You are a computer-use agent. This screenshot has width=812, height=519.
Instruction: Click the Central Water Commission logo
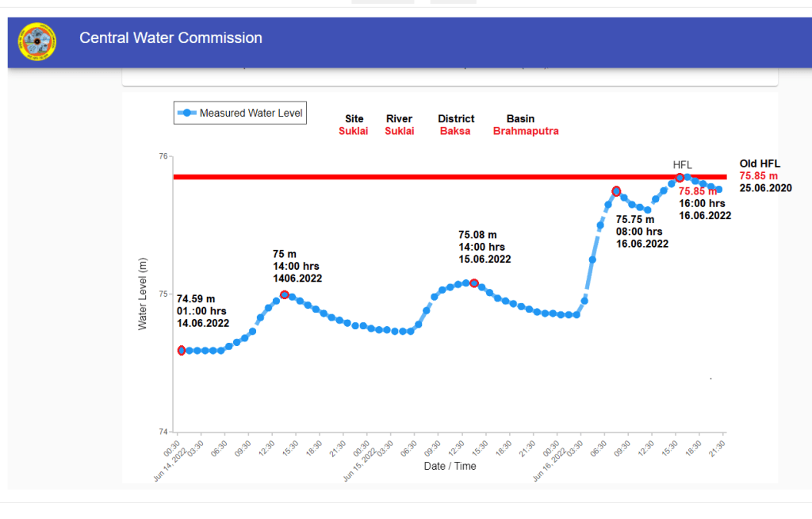point(37,43)
